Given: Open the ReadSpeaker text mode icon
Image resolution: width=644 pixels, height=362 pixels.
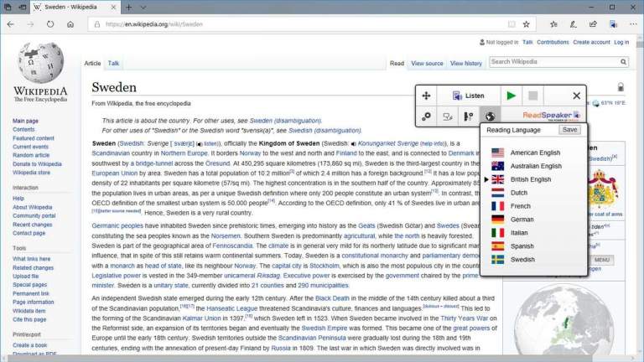Looking at the screenshot, I should [468, 116].
